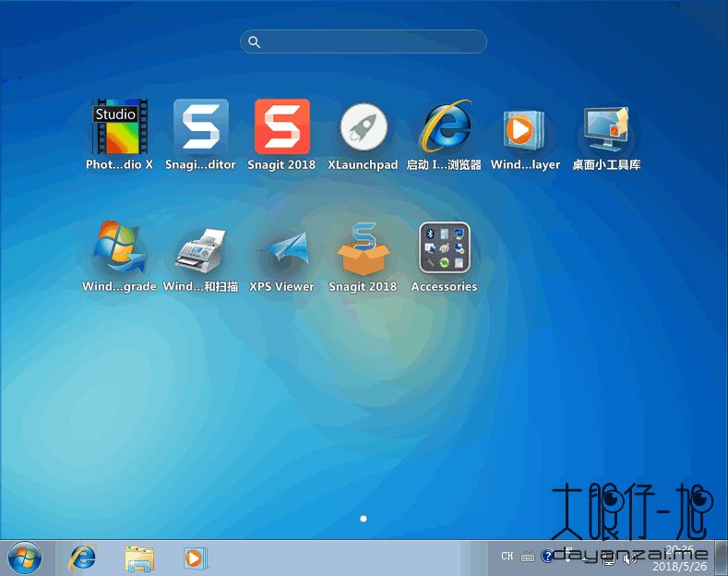Click the keyboard icon in language bar
Screen dimensions: 728x576
point(528,556)
